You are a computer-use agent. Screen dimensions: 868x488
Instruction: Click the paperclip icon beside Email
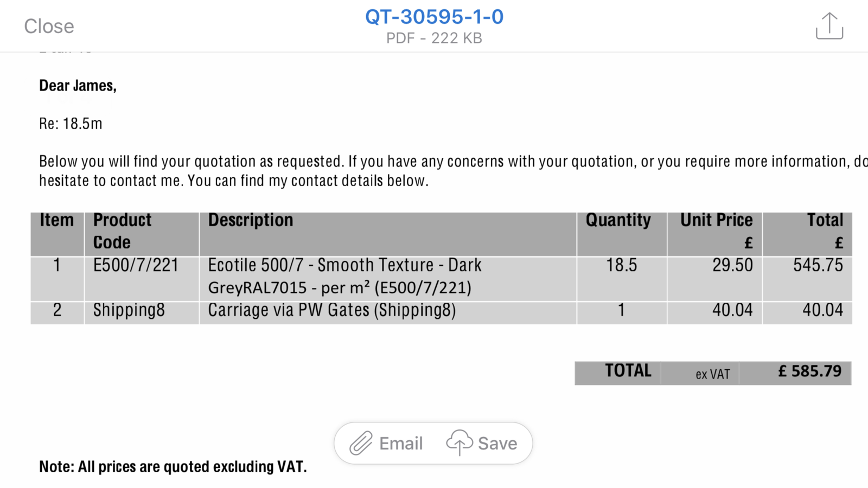click(x=361, y=443)
